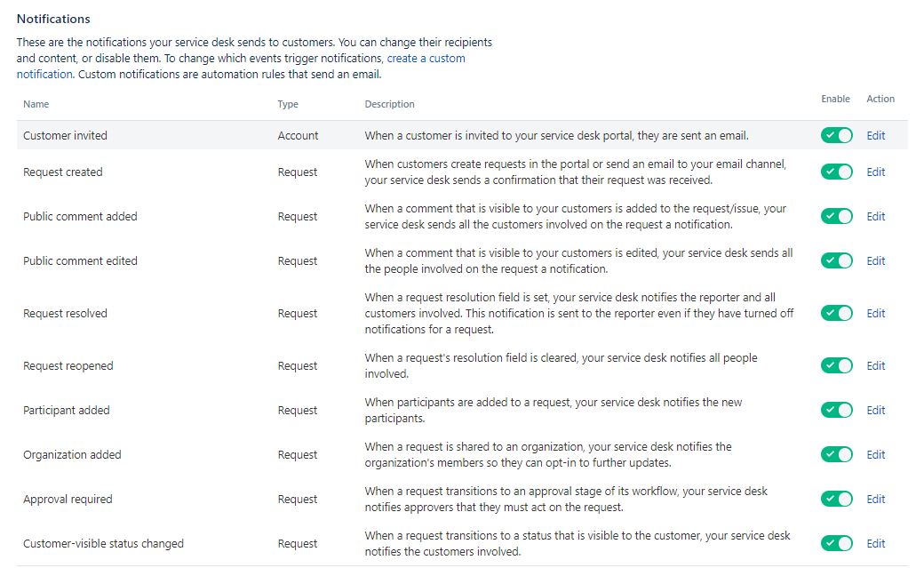924x568 pixels.
Task: Open Edit for Participant added
Action: click(876, 410)
